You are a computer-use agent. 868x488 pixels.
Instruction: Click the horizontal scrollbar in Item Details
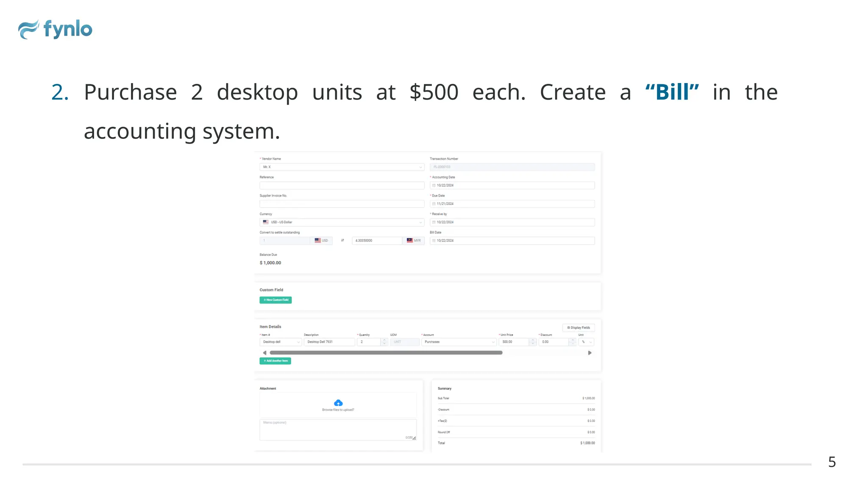386,353
